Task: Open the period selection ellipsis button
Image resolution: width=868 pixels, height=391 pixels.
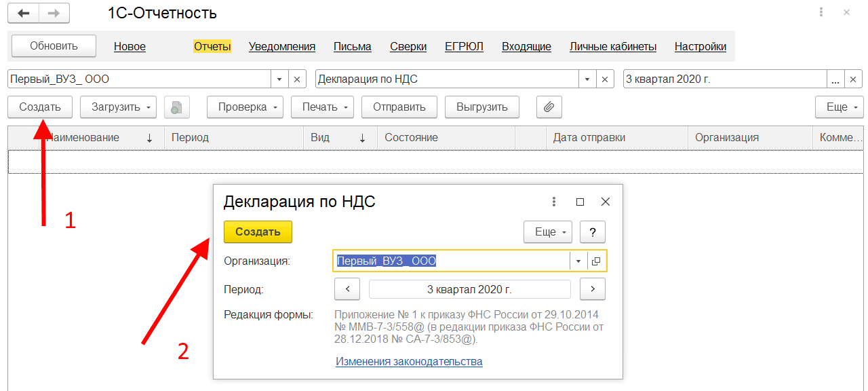Action: 835,79
